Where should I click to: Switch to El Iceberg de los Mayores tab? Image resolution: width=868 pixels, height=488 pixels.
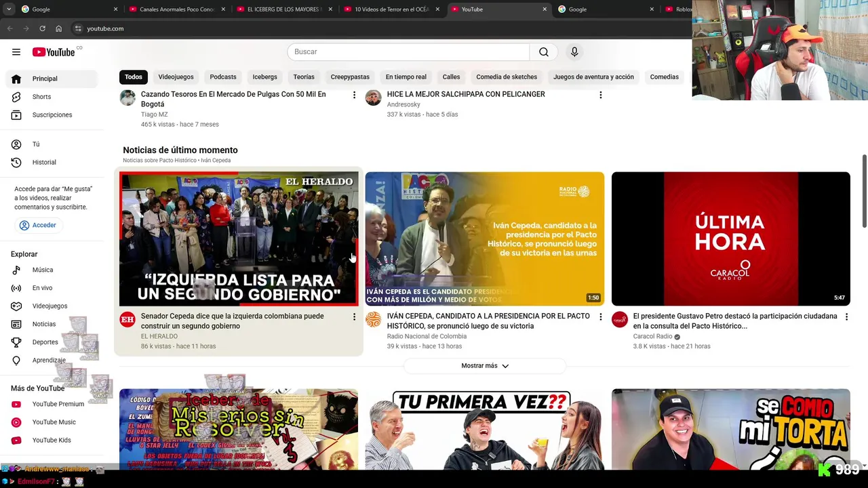(x=284, y=9)
